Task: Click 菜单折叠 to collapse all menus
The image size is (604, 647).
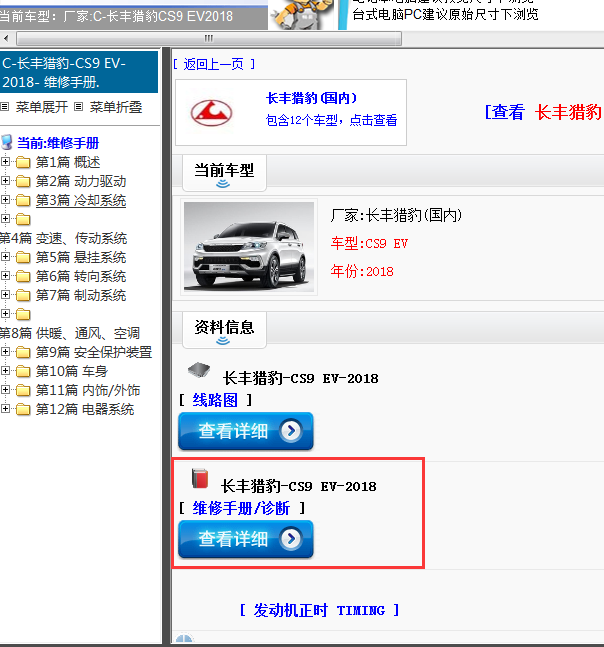Action: click(116, 107)
